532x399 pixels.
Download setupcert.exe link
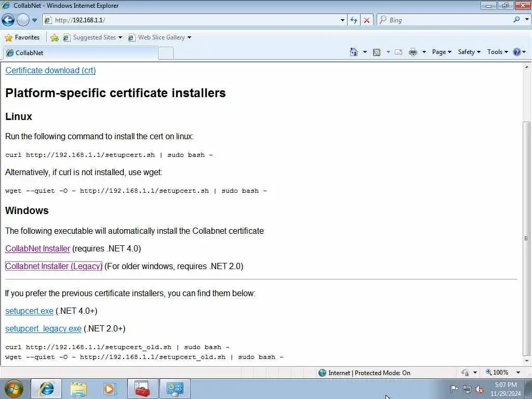(x=29, y=311)
